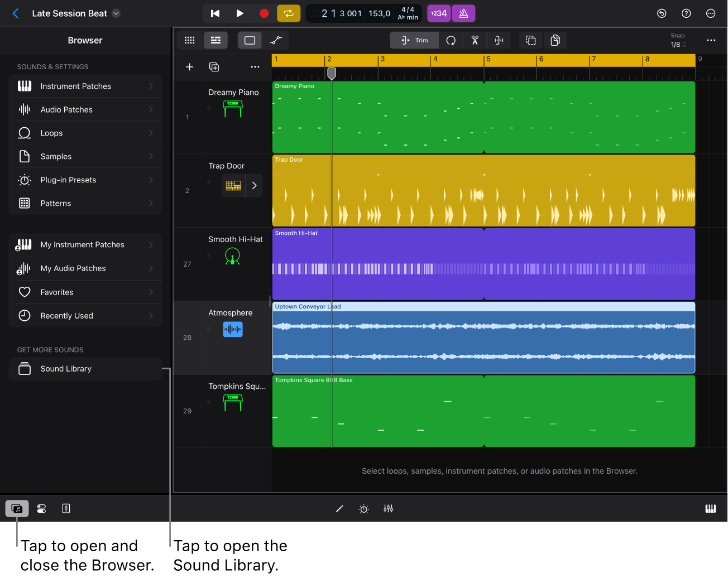Select the Loop tool

click(x=451, y=40)
